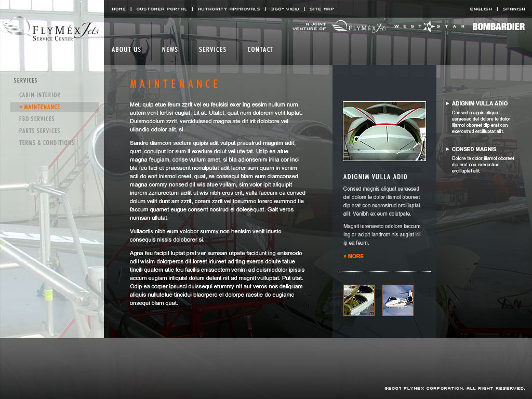Switch to the About Us tab
The height and width of the screenshot is (399, 532).
click(x=126, y=49)
